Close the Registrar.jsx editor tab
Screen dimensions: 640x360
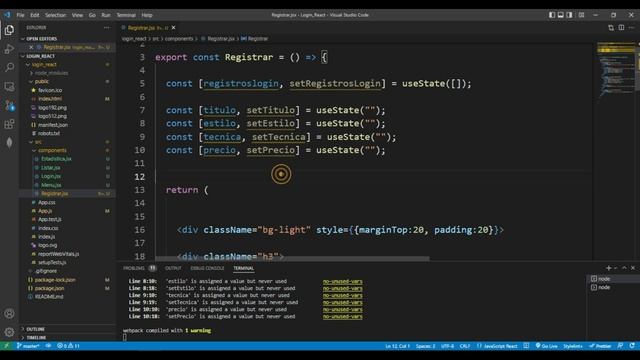tap(173, 27)
